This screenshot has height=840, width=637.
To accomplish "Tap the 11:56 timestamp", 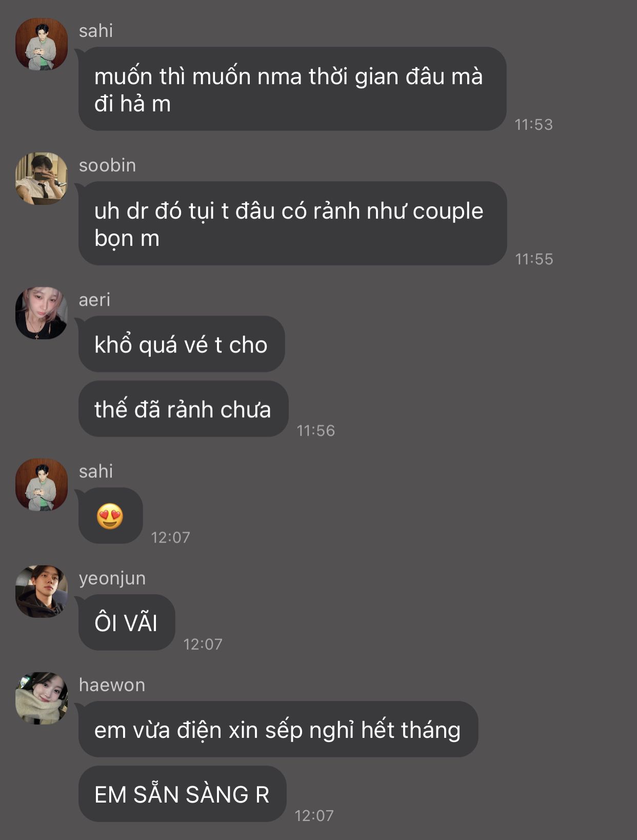I will coord(315,431).
